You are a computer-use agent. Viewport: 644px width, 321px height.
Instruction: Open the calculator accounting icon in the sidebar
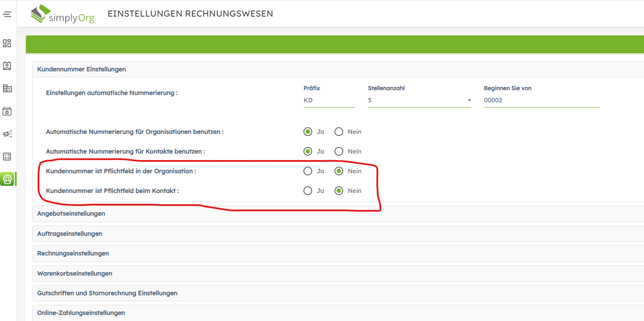(x=7, y=157)
